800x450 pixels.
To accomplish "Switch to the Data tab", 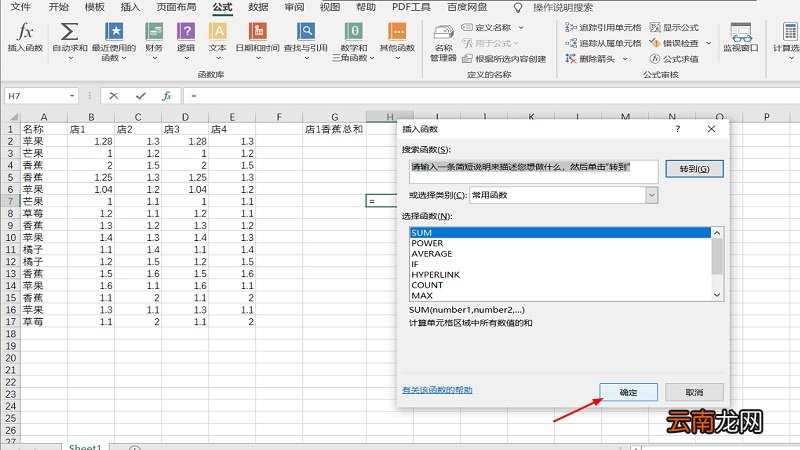I will [x=258, y=7].
